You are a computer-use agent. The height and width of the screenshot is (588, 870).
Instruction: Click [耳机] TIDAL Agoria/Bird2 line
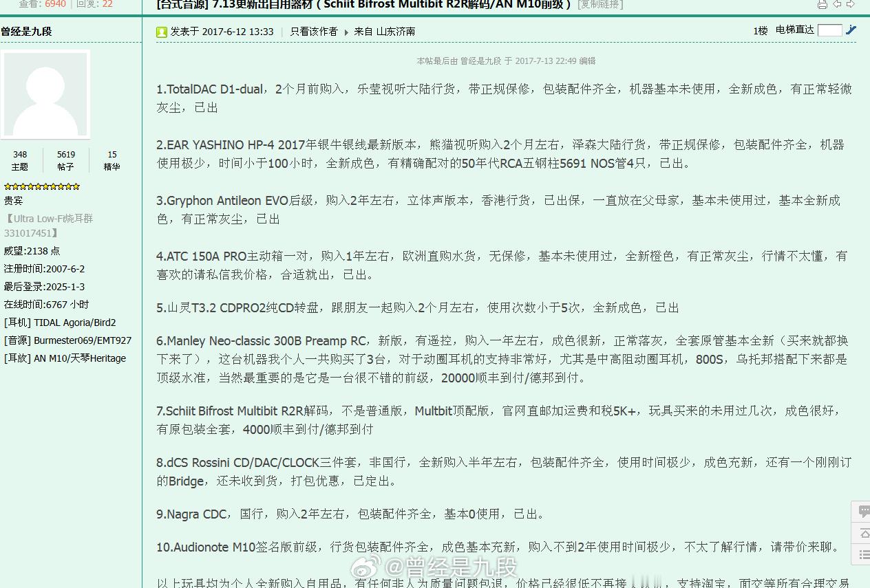pos(60,323)
